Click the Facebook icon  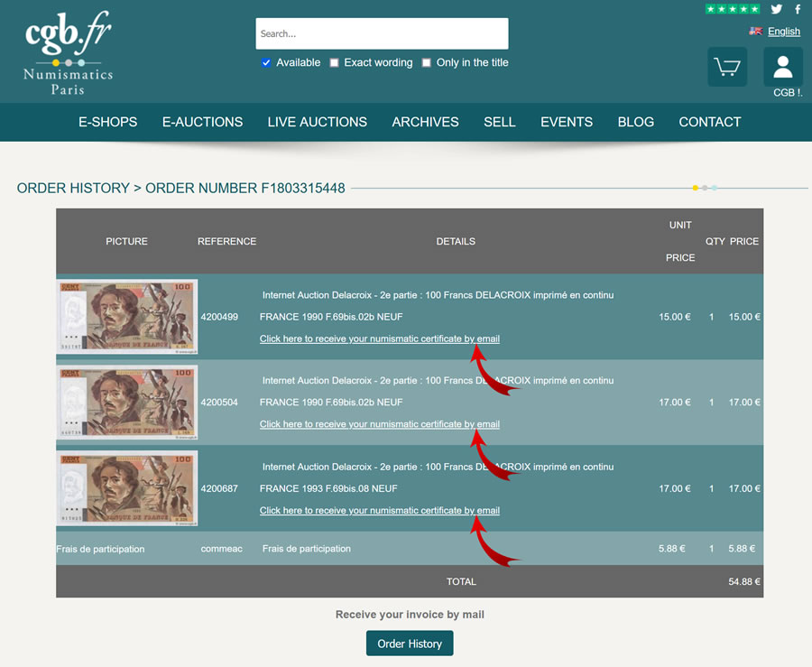(798, 9)
